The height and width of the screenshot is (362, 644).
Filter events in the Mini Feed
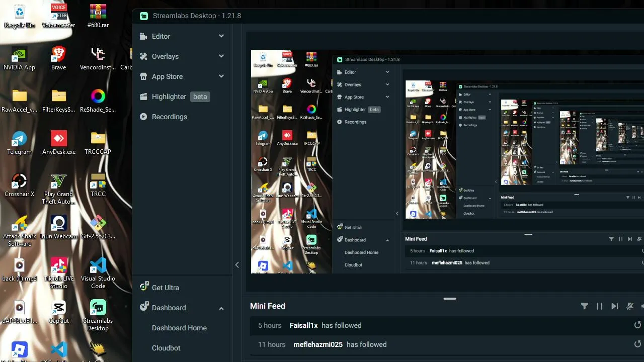coord(585,306)
